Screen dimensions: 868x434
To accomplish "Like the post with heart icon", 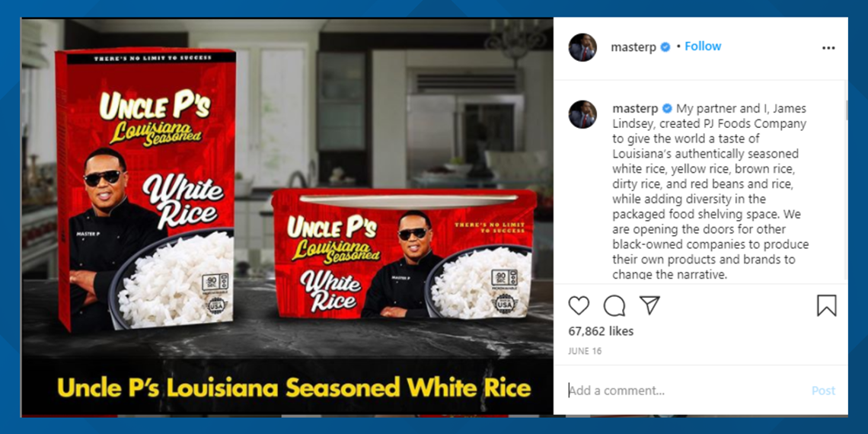I will pos(579,305).
